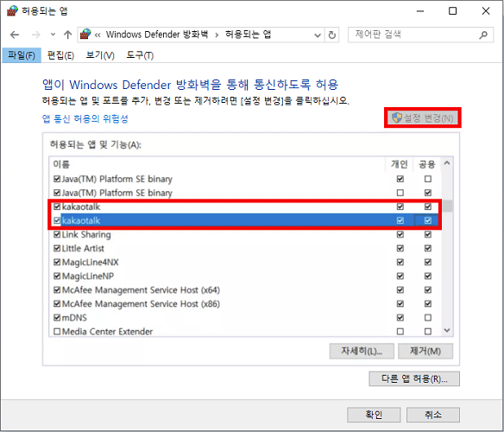Select the highlighted kakaotalk row

(246, 220)
